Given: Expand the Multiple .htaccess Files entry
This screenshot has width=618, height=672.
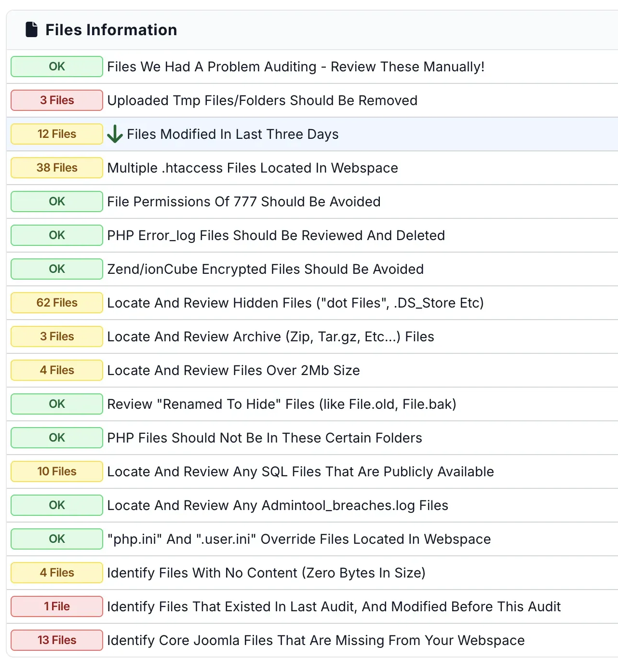Looking at the screenshot, I should pyautogui.click(x=253, y=168).
